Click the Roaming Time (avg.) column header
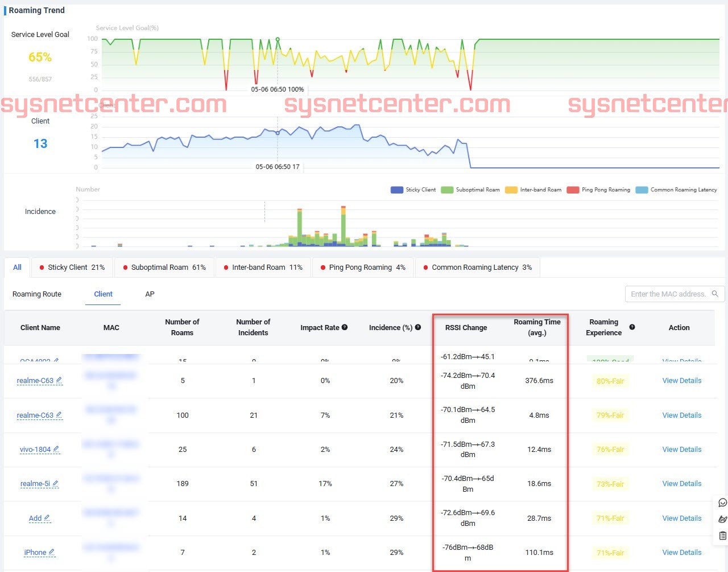 [537, 327]
